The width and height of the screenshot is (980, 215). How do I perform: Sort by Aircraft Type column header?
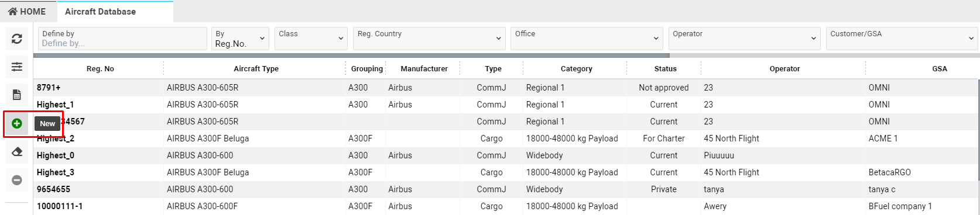pyautogui.click(x=256, y=69)
